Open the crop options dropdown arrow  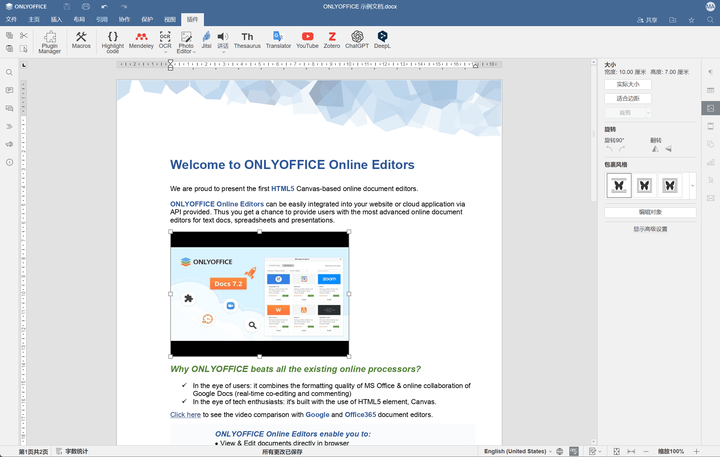pyautogui.click(x=648, y=113)
